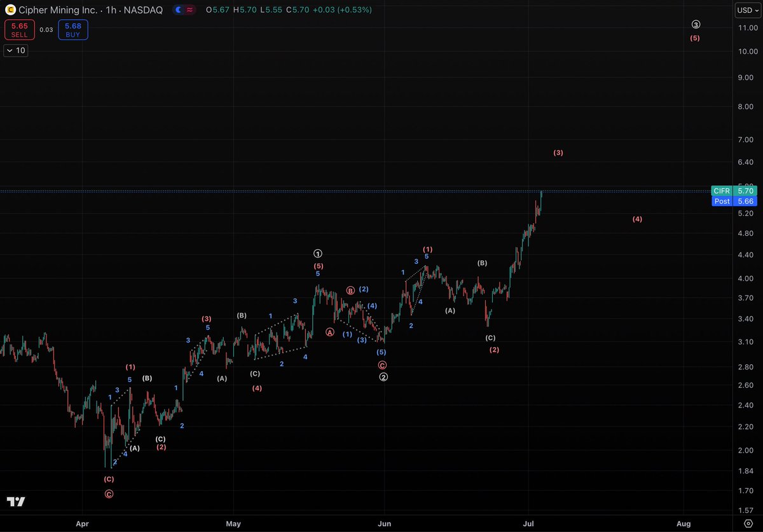Viewport: 763px width, 532px height.
Task: Click the Post 5.66 price label
Action: [x=734, y=201]
